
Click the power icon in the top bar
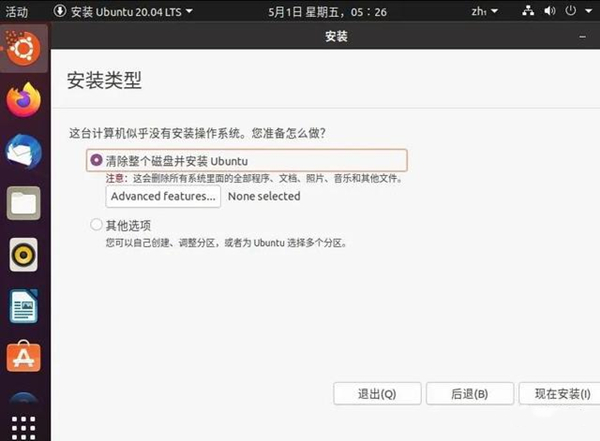571,11
